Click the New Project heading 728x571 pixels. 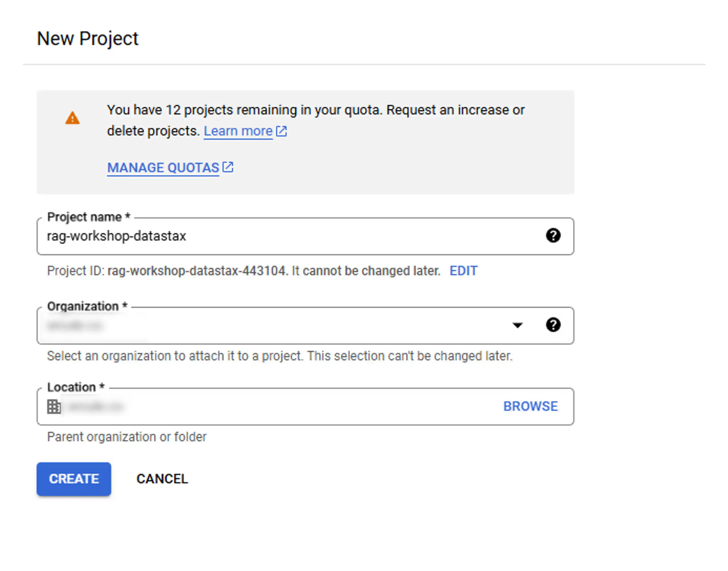tap(88, 39)
